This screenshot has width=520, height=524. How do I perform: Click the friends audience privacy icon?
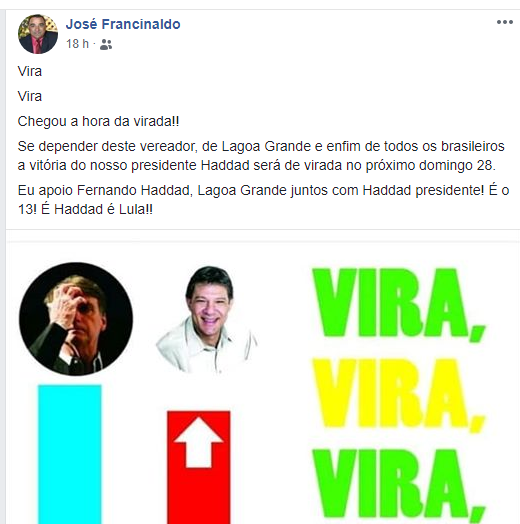[x=106, y=44]
